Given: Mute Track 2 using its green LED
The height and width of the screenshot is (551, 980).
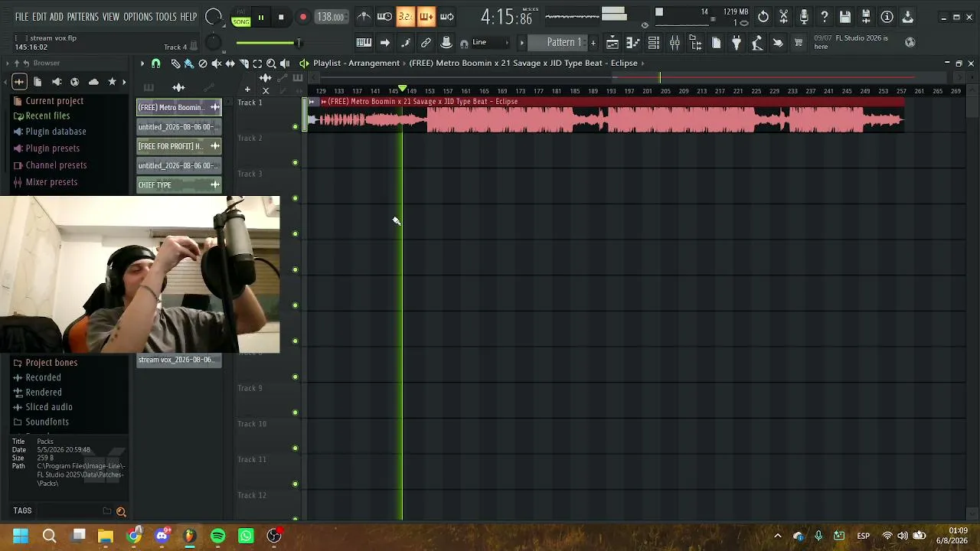Looking at the screenshot, I should 296,162.
